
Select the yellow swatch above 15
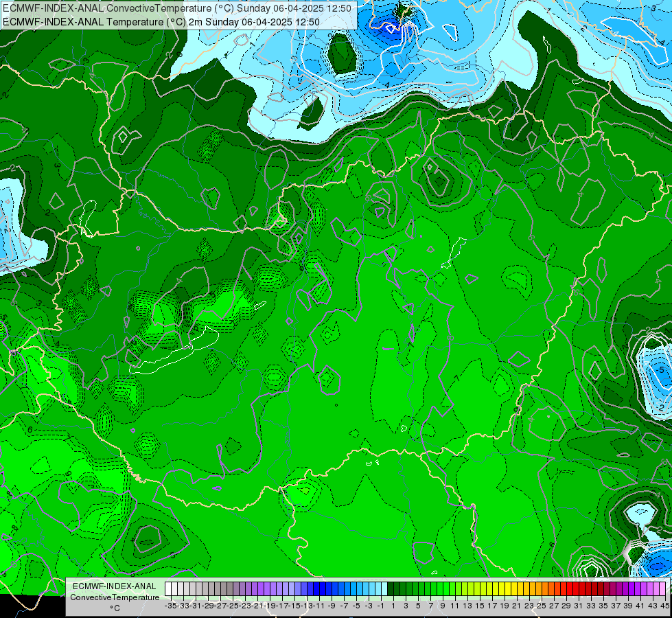pos(477,589)
